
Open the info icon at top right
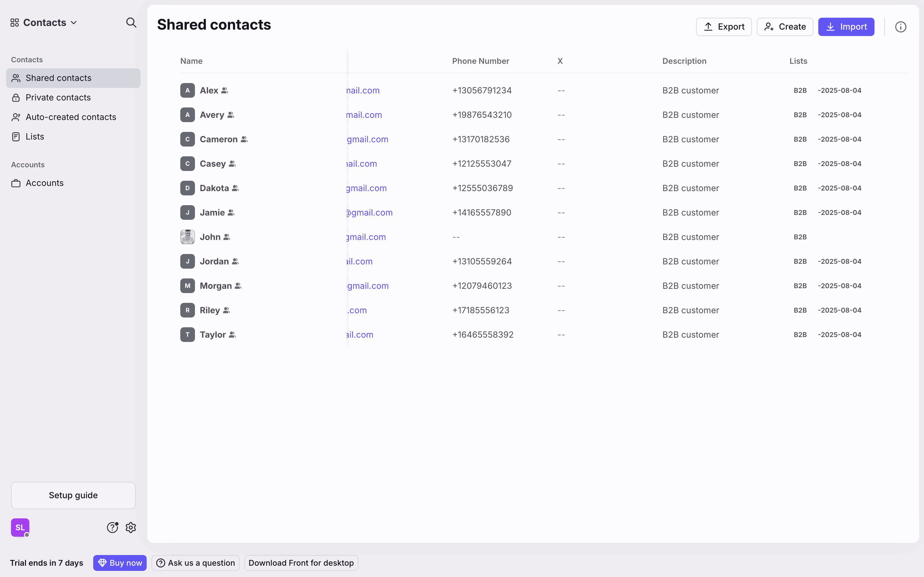coord(900,27)
